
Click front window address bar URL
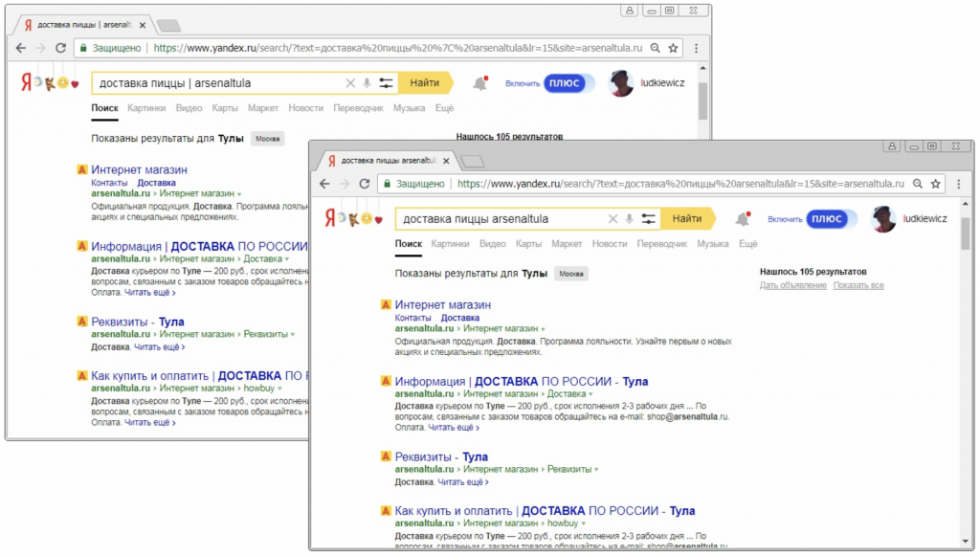[x=680, y=184]
